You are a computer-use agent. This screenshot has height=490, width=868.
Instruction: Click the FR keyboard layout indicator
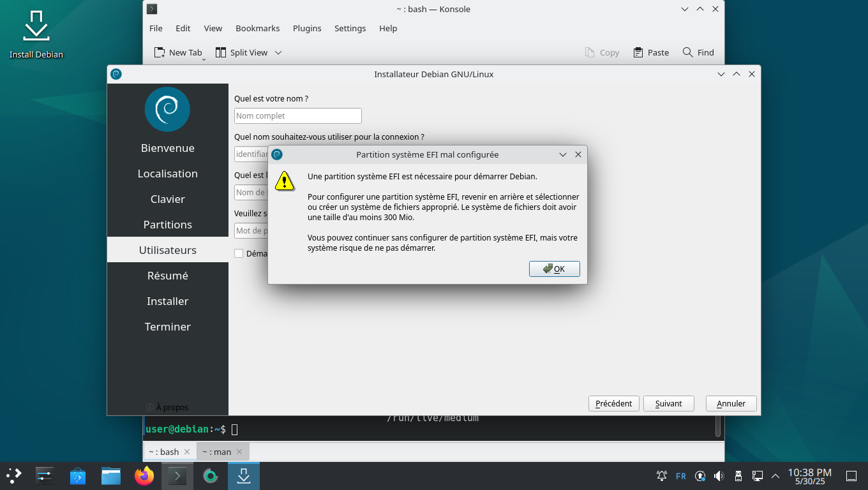(681, 476)
